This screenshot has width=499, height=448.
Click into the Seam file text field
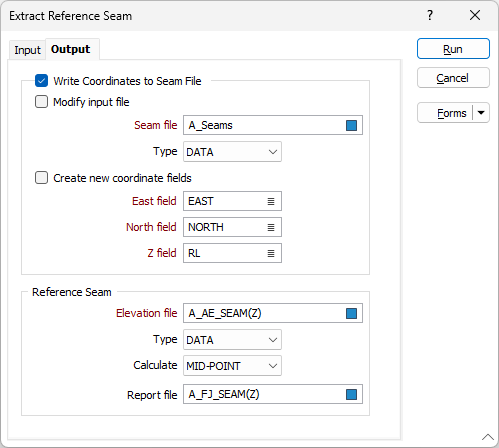(263, 125)
